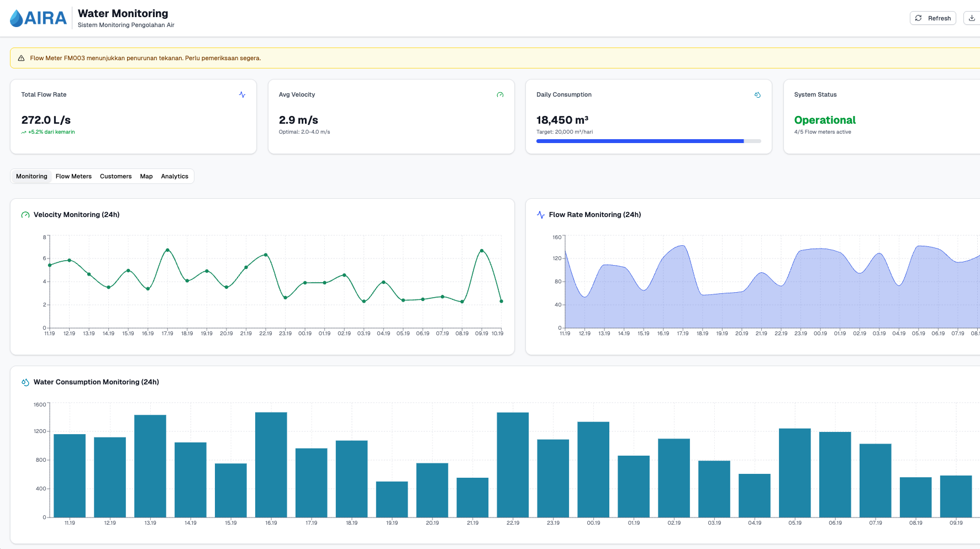This screenshot has height=549, width=980.
Task: Go to the Analytics tab
Action: (x=175, y=176)
